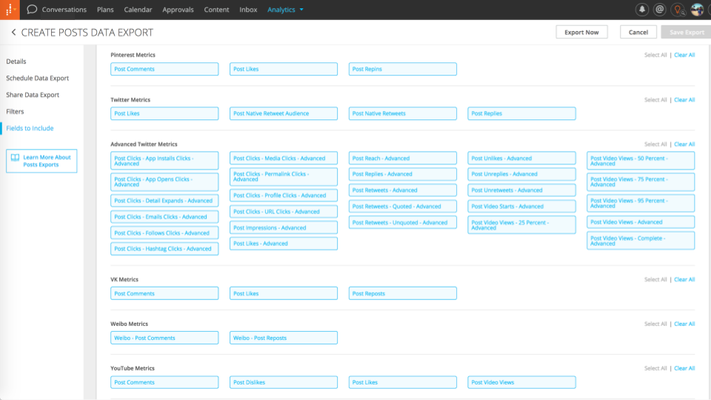Go back with the arrow beside Create Posts Data Export
Screen dimensions: 711x400
pyautogui.click(x=13, y=32)
